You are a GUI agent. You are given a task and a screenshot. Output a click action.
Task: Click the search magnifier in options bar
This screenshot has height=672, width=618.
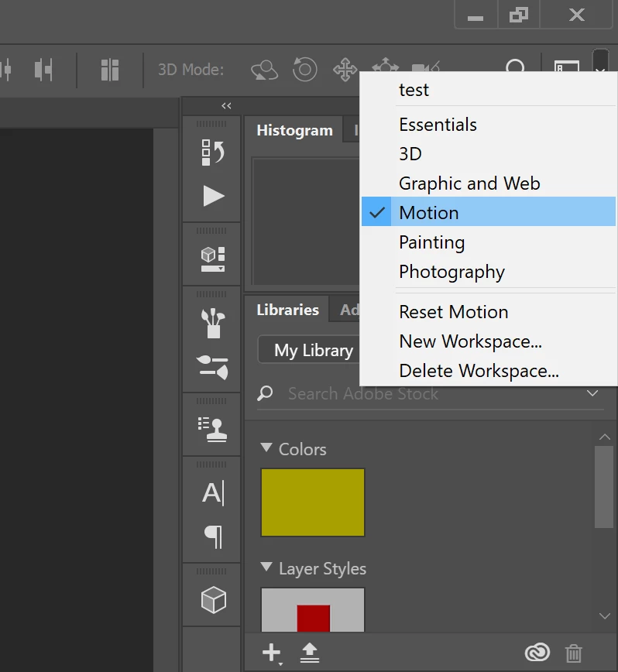pyautogui.click(x=515, y=66)
